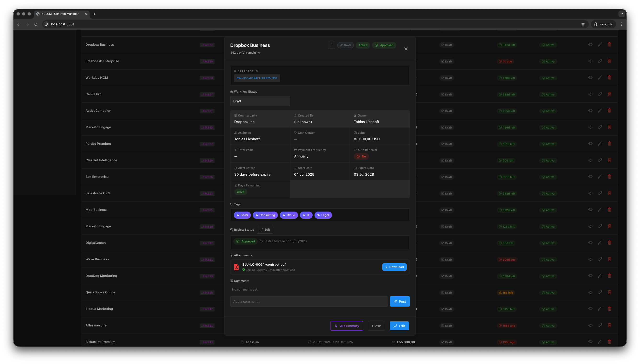Download the contract PDF attachment
640x364 pixels.
click(x=394, y=267)
